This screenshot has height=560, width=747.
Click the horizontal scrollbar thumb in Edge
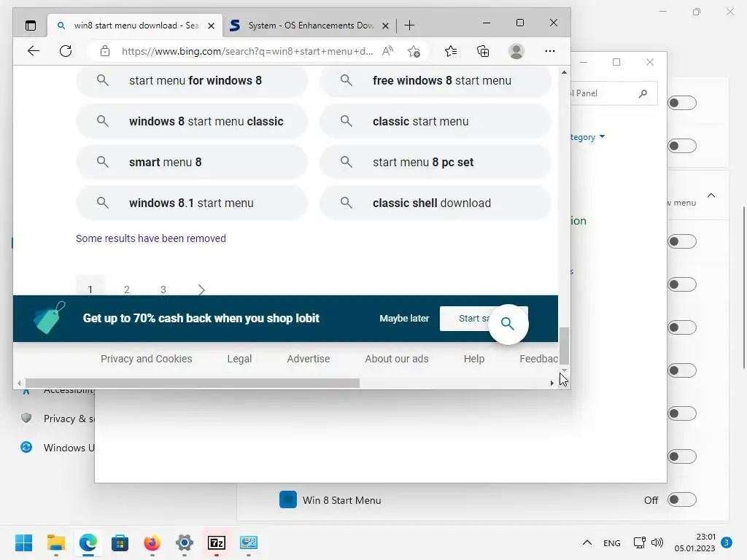(x=192, y=384)
